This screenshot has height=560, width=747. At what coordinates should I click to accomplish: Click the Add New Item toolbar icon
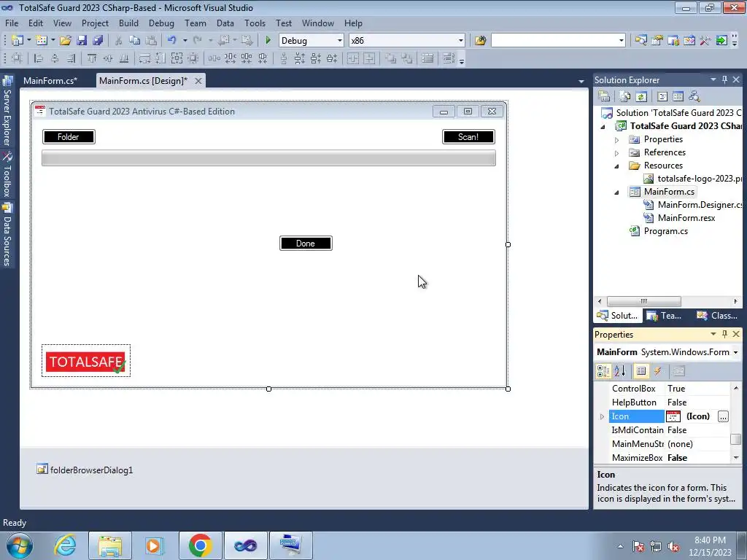click(41, 41)
